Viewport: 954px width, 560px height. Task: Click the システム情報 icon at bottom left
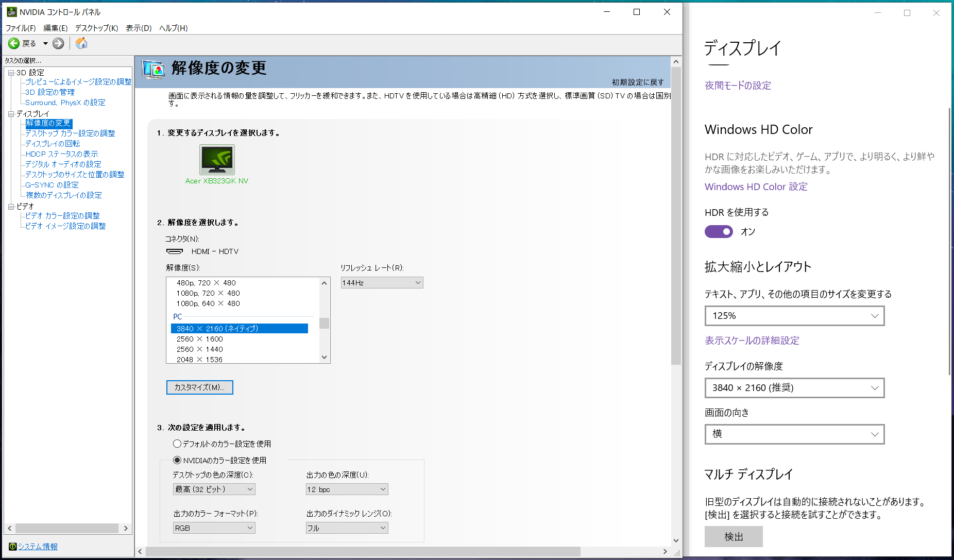[x=12, y=547]
